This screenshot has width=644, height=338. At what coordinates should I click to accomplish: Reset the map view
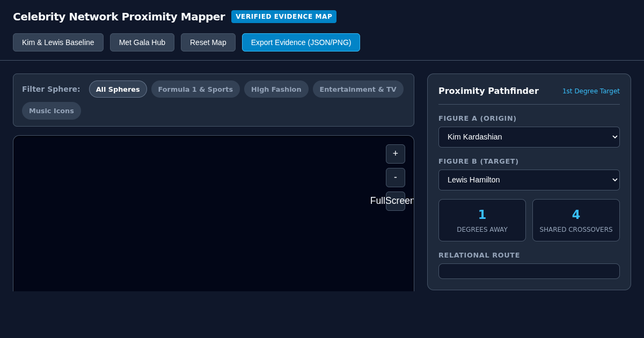tap(208, 42)
